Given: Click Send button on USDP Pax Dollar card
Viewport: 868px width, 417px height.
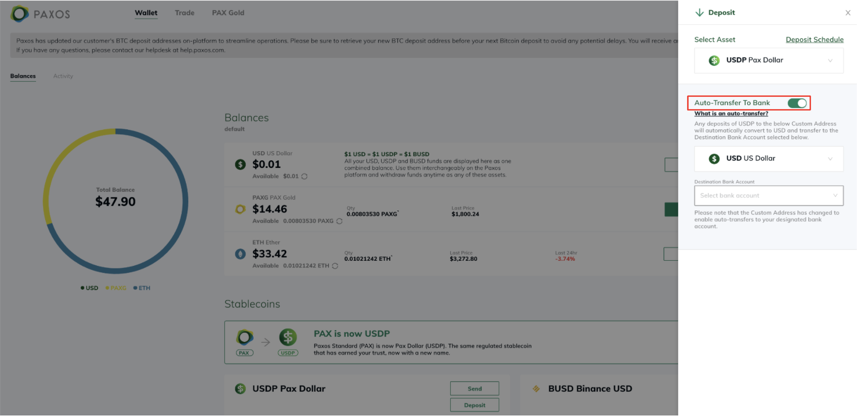Looking at the screenshot, I should (x=475, y=389).
